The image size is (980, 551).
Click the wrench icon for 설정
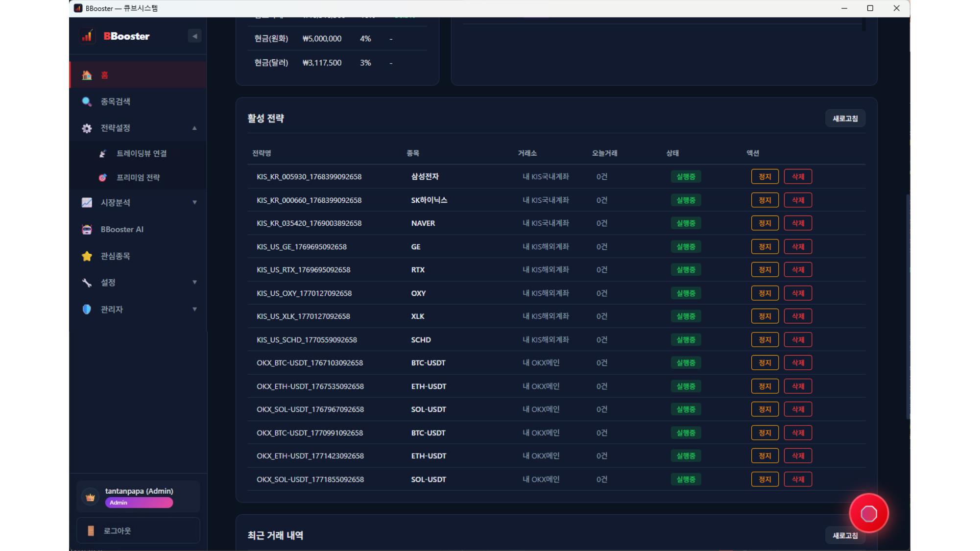[x=87, y=283]
